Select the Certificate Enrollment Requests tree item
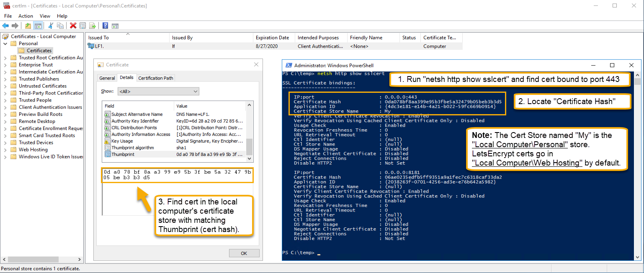This screenshot has width=644, height=273. coord(51,128)
